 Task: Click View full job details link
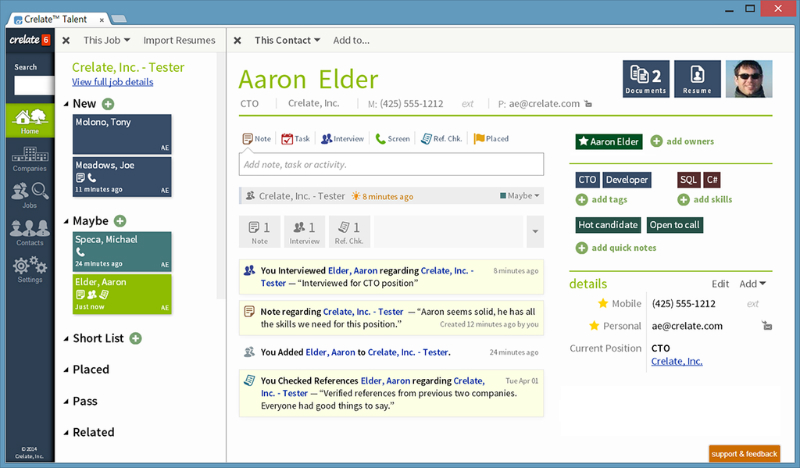[x=112, y=82]
